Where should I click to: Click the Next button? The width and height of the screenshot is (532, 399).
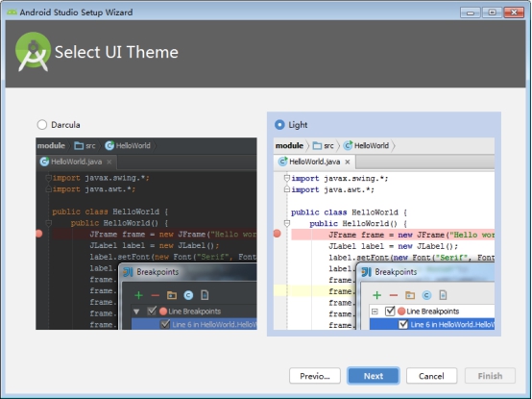tap(374, 376)
